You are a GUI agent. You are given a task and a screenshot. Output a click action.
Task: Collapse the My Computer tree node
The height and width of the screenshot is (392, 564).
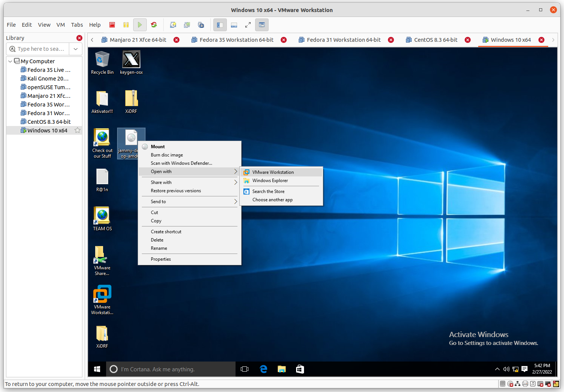10,61
